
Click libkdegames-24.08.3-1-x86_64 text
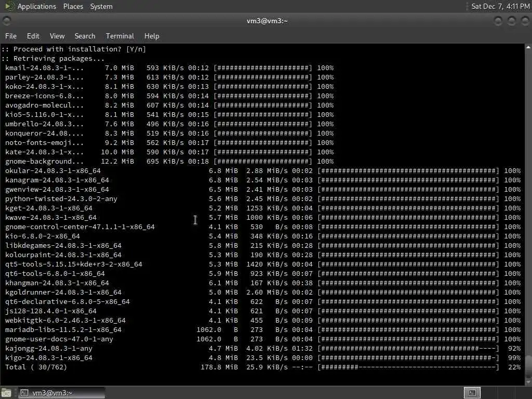tap(63, 245)
